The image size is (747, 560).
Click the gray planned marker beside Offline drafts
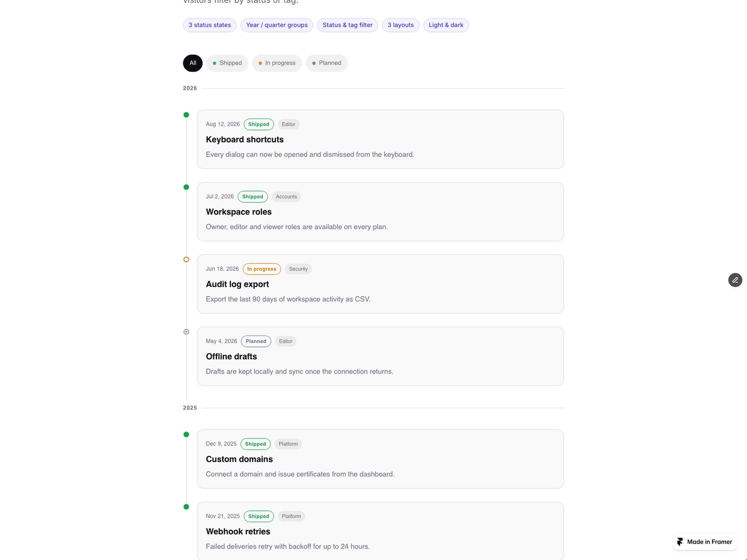click(x=186, y=332)
